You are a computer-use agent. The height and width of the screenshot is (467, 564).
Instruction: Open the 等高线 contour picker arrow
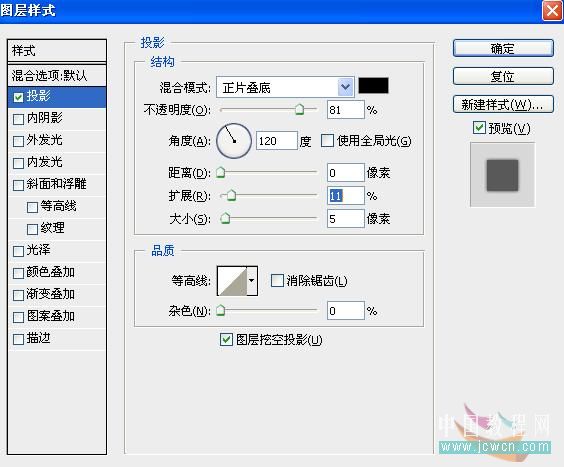coord(252,281)
